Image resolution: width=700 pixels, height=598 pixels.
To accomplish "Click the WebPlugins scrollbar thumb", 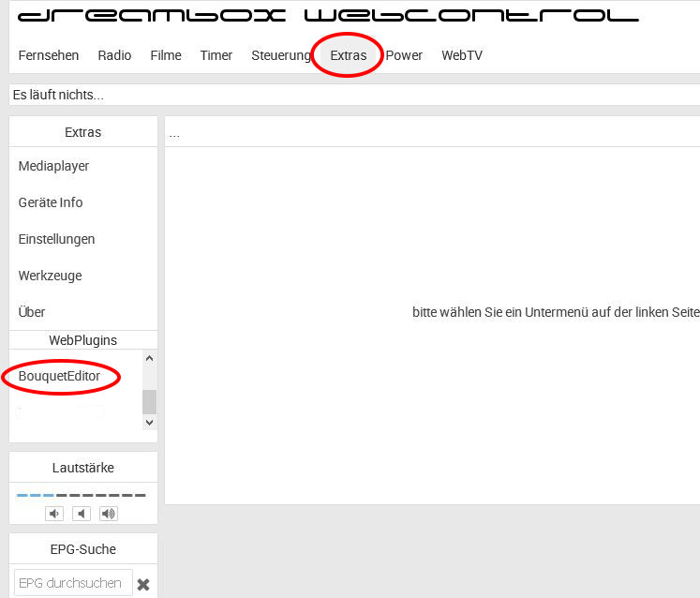I will [149, 401].
